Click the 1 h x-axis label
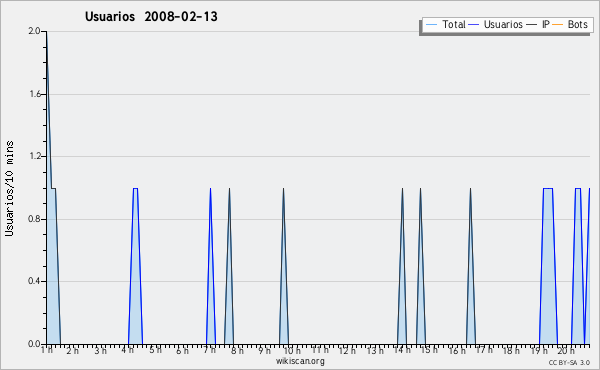The height and width of the screenshot is (370, 600). [47, 350]
